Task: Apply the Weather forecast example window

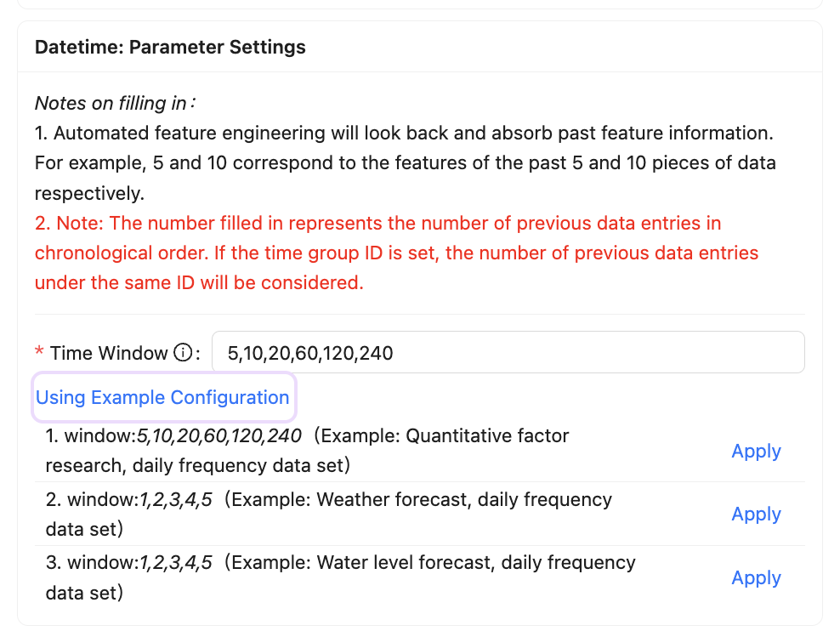Action: point(756,514)
